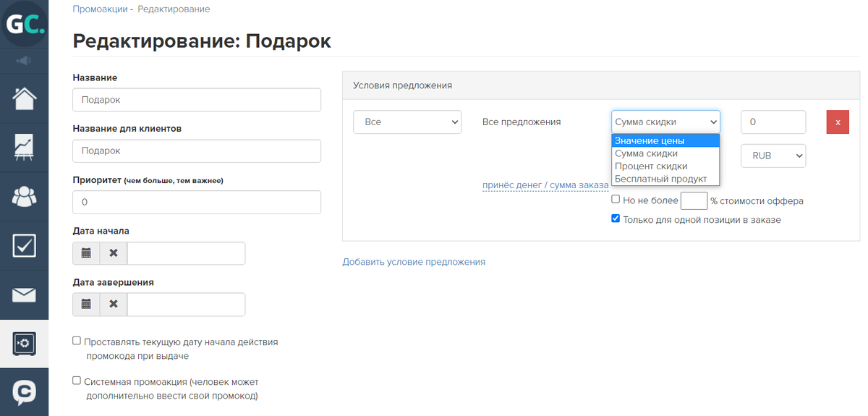This screenshot has height=416, width=868.
Task: Open the home icon in sidebar
Action: pyautogui.click(x=25, y=98)
